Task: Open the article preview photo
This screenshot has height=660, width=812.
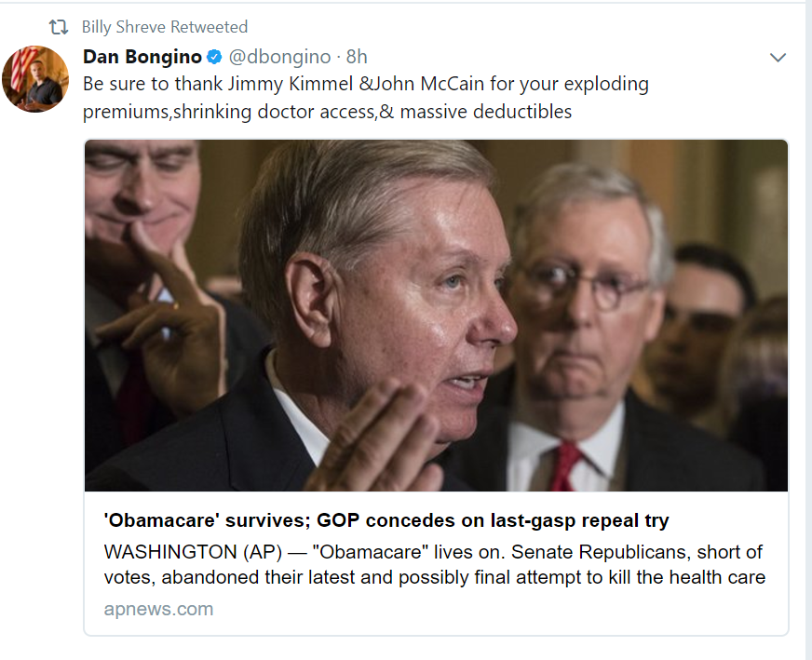Action: coord(436,316)
